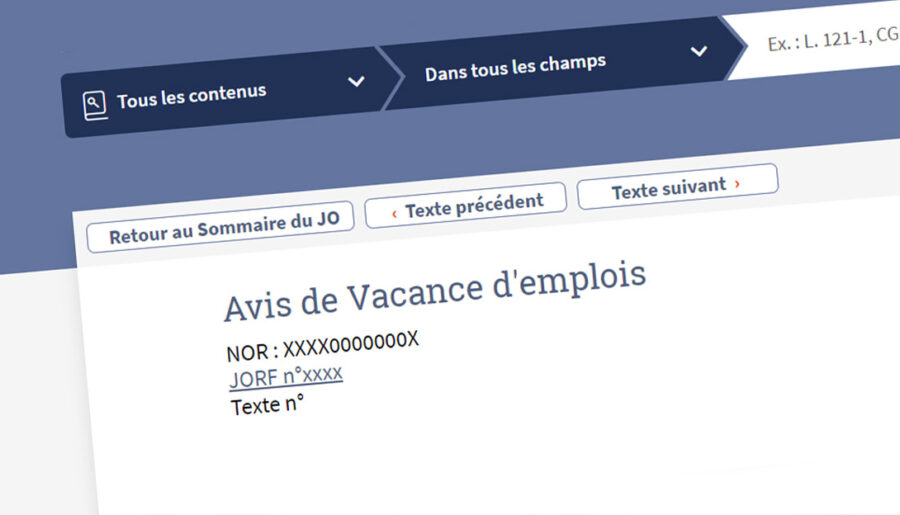Viewport: 900px width, 515px height.
Task: Expand chevron next to Tous les contenus
Action: 356,82
